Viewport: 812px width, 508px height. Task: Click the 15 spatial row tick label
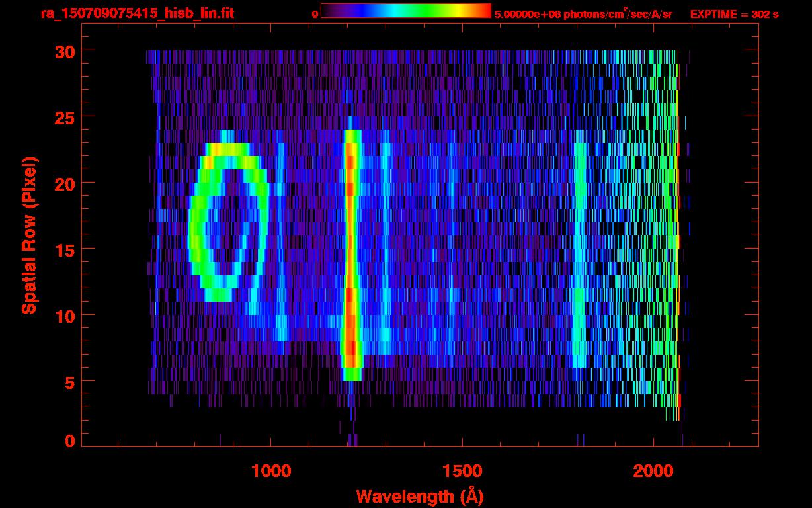65,249
